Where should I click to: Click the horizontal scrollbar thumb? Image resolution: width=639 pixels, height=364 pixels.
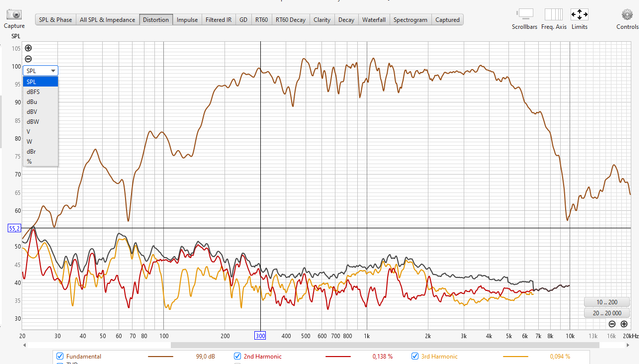[385, 345]
